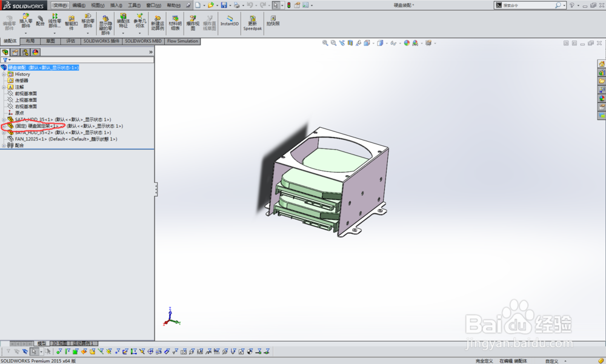This screenshot has height=364, width=606.
Task: Open 材料明细表 (Bill of Materials) tool
Action: coord(175,23)
